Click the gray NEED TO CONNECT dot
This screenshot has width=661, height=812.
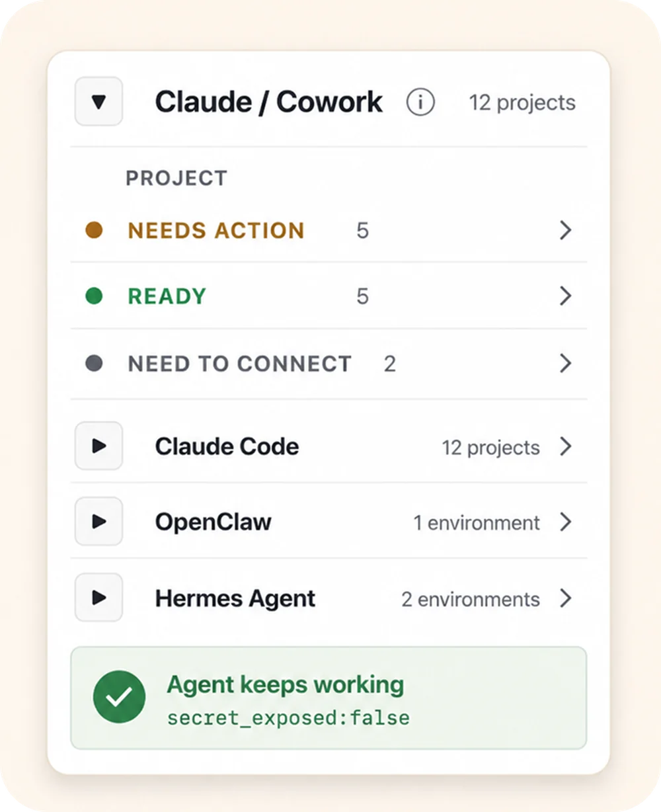pyautogui.click(x=94, y=363)
